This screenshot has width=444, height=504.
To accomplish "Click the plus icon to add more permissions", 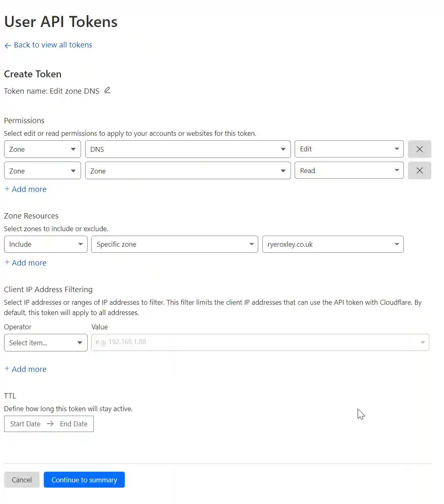I will pyautogui.click(x=7, y=189).
